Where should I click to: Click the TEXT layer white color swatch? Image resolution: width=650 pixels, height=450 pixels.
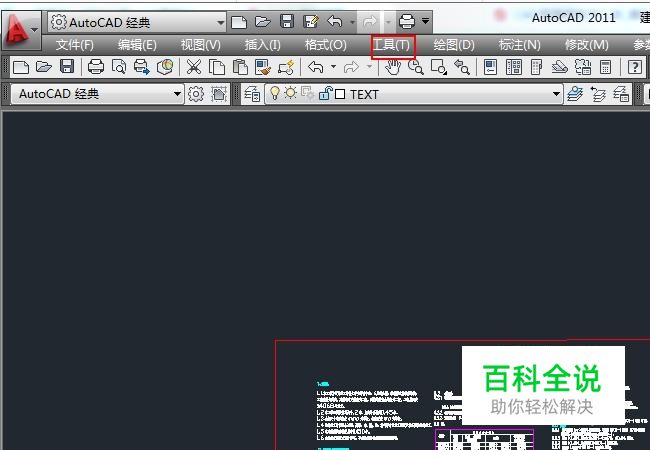(340, 94)
